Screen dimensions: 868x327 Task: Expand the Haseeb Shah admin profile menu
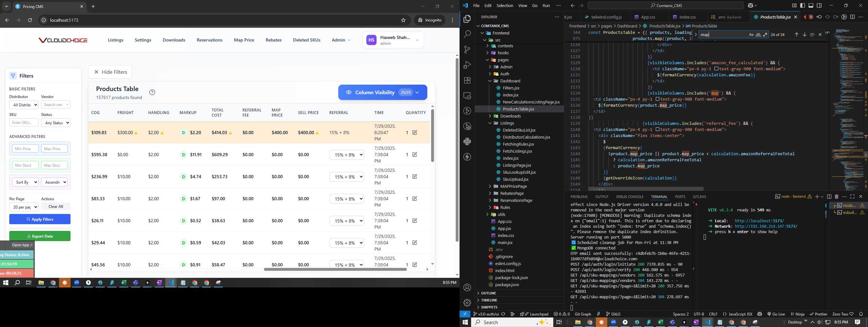tap(393, 40)
